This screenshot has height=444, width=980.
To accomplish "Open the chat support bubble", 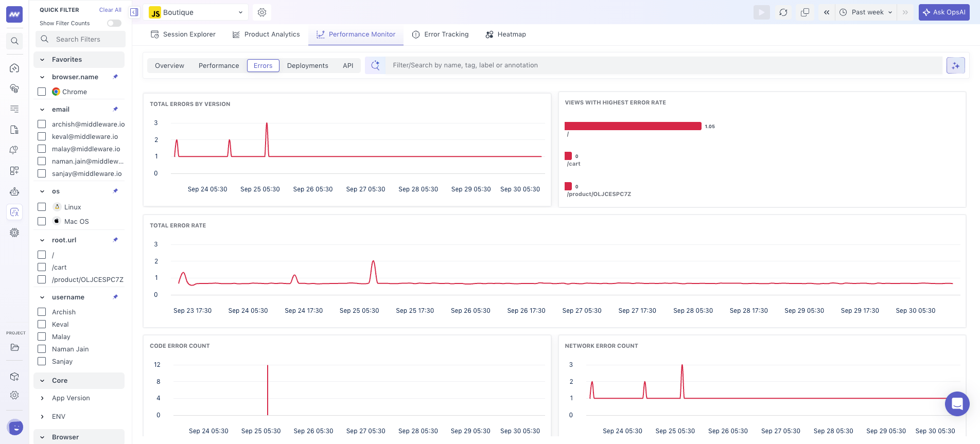I will [x=957, y=404].
